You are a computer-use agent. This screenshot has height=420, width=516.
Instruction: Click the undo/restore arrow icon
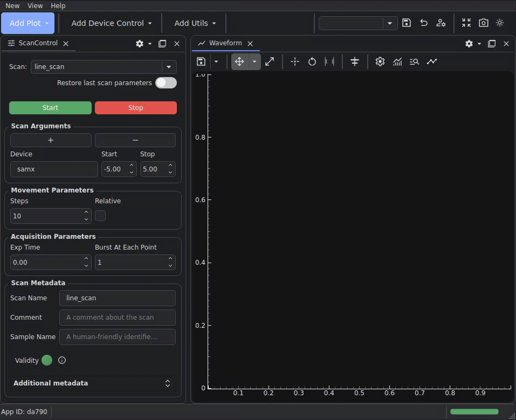423,23
